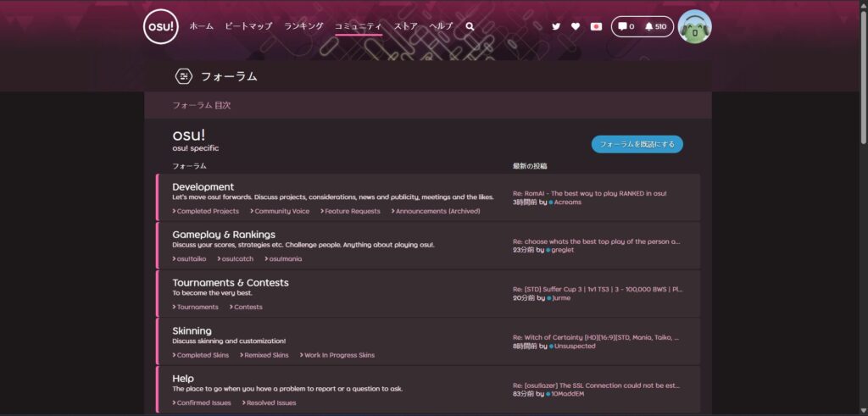Open user profile 10MaddEM

coord(567,394)
